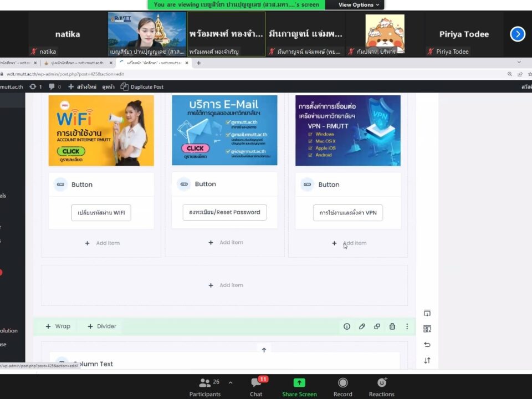Screen dimensions: 532x399
Task: Open a new browser tab with plus
Action: point(199,63)
